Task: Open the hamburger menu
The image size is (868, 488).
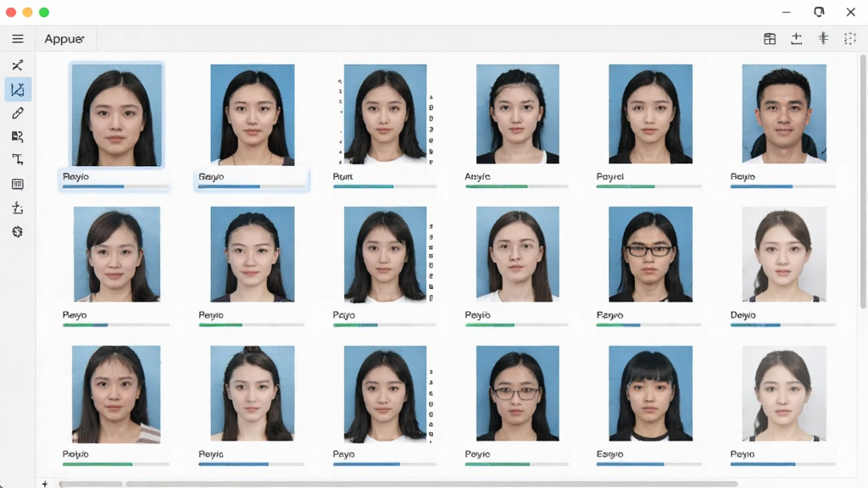Action: coord(18,39)
